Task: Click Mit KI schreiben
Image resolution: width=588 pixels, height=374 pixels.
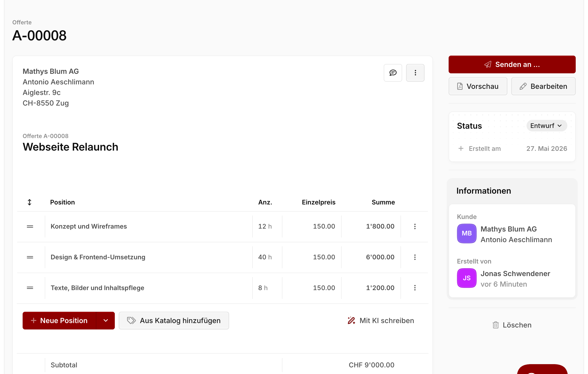Action: pos(381,321)
